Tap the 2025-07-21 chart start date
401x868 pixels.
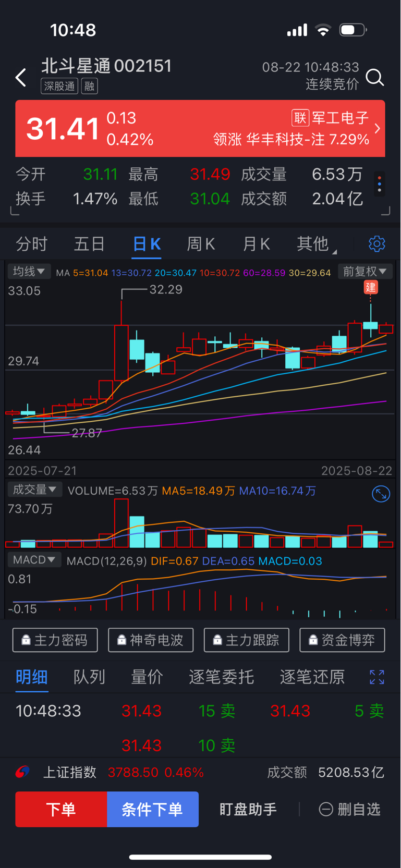click(x=42, y=471)
